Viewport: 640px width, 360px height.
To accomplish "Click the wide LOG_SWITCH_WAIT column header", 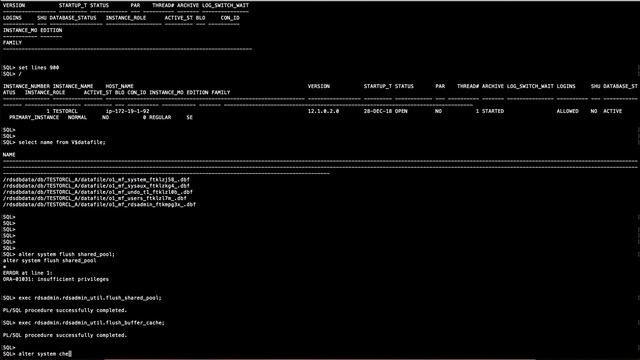I will pos(530,87).
